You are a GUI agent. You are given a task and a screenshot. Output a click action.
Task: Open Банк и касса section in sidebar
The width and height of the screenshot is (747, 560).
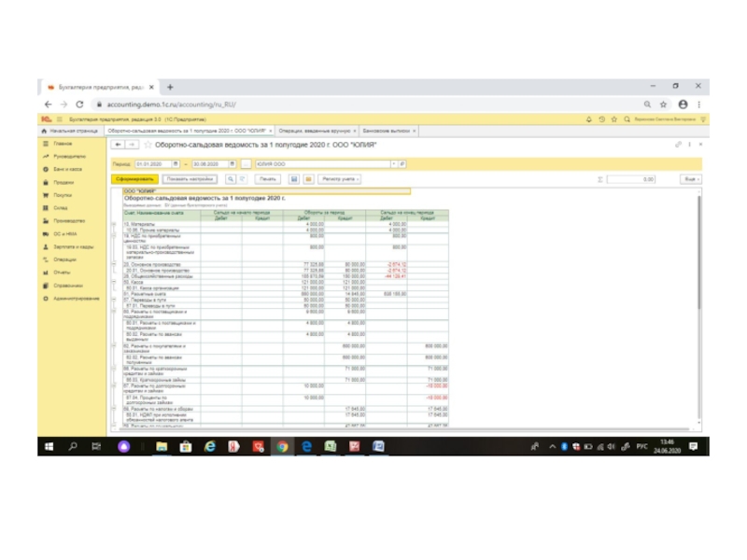click(x=68, y=169)
